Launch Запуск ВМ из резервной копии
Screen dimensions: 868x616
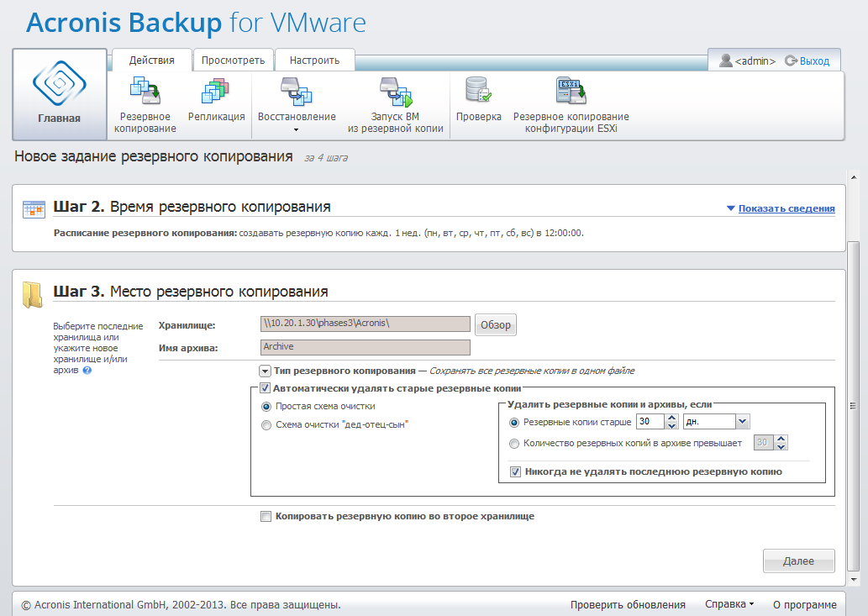pos(395,105)
